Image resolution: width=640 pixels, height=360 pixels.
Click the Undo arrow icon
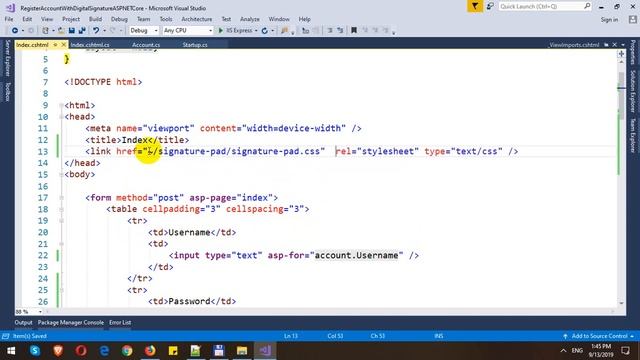[96, 31]
